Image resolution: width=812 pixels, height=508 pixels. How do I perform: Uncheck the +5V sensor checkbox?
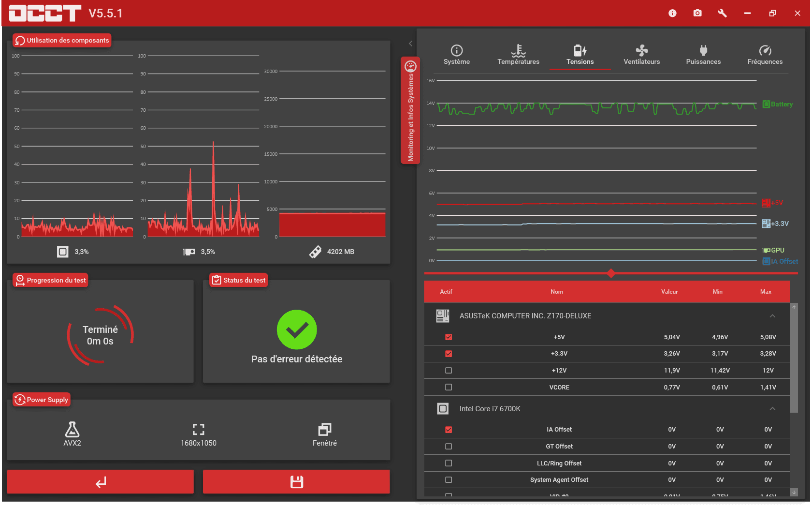[449, 337]
